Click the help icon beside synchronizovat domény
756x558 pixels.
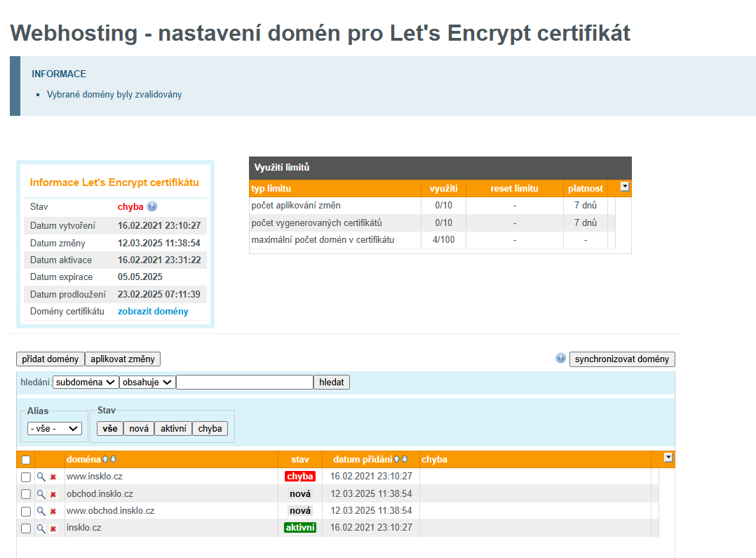point(560,358)
